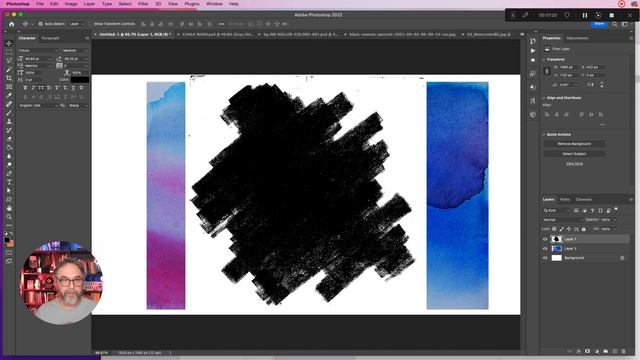Open the Actions panel play icon

pos(533,51)
